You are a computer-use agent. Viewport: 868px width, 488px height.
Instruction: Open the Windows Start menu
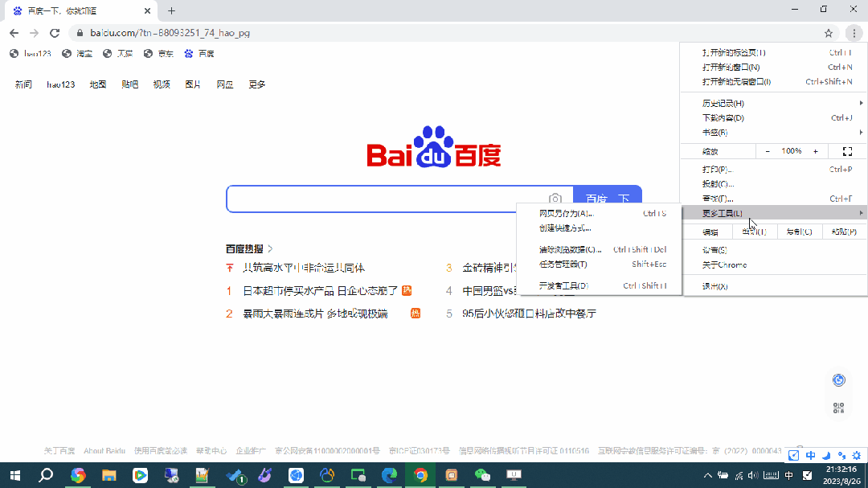pos(15,475)
